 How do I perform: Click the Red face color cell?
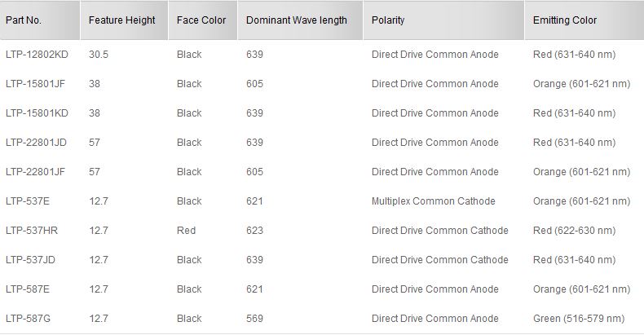pyautogui.click(x=187, y=231)
